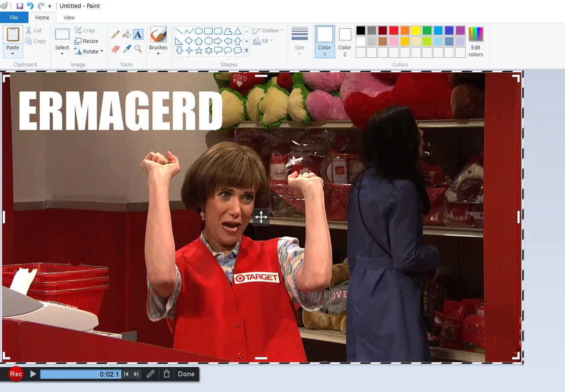Choose the Line shape
The width and height of the screenshot is (565, 392).
[179, 31]
